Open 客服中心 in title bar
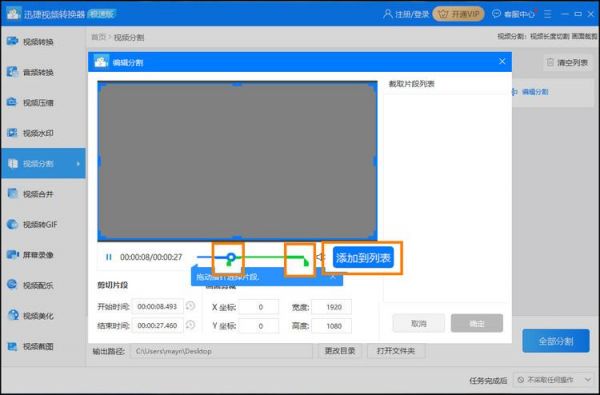The width and height of the screenshot is (600, 395). [x=514, y=15]
